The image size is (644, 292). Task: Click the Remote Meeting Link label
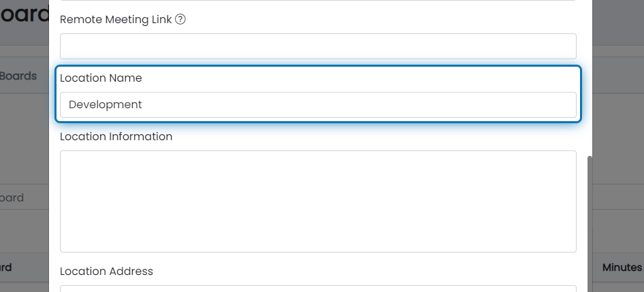pos(116,19)
